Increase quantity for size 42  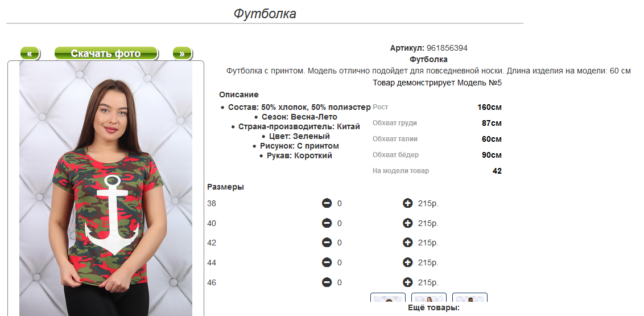407,243
